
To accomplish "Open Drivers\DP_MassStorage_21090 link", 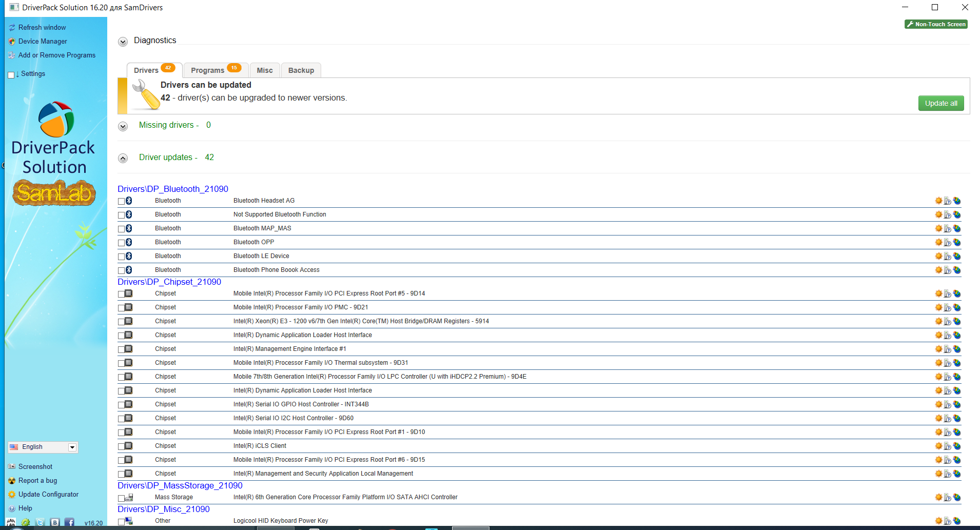I will pos(180,485).
